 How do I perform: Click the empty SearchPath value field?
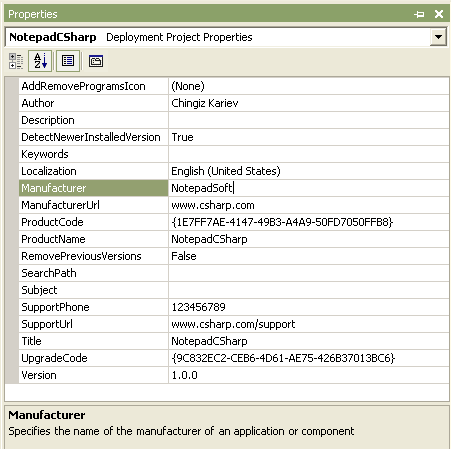[x=309, y=273]
